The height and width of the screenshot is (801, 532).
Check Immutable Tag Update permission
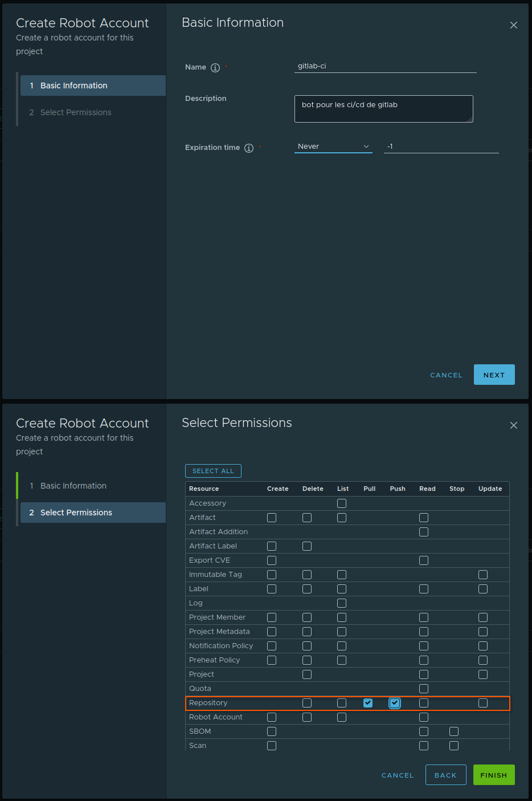click(483, 575)
